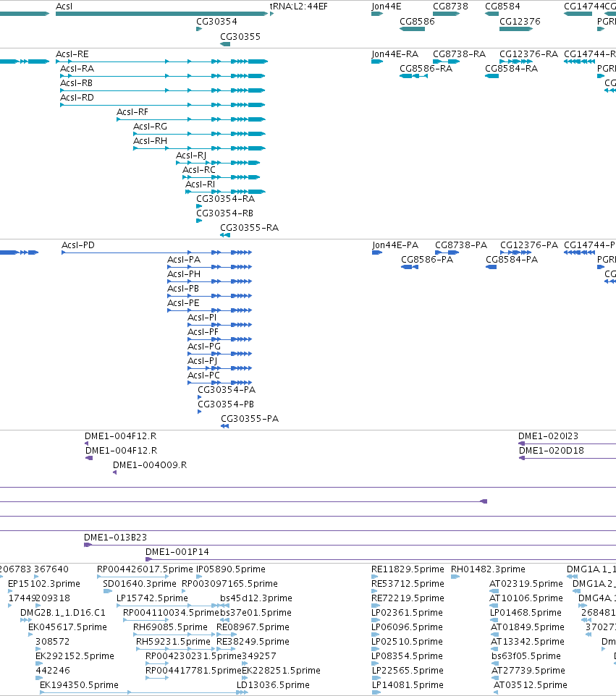
Task: Click the Acsl-RF transcript label
Action: click(132, 112)
